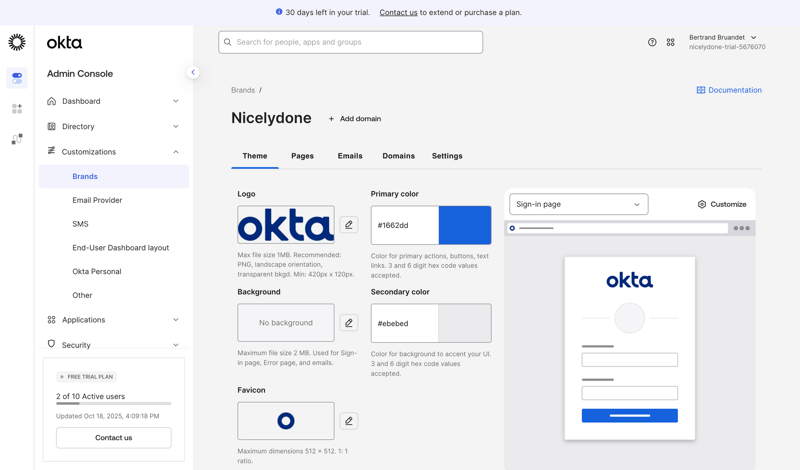This screenshot has width=800, height=470.
Task: Collapse the Customizations menu chevron
Action: (176, 152)
